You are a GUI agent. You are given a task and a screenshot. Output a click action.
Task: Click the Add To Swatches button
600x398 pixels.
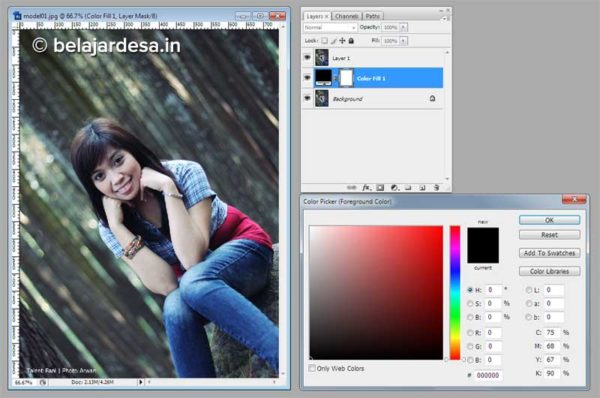point(549,253)
